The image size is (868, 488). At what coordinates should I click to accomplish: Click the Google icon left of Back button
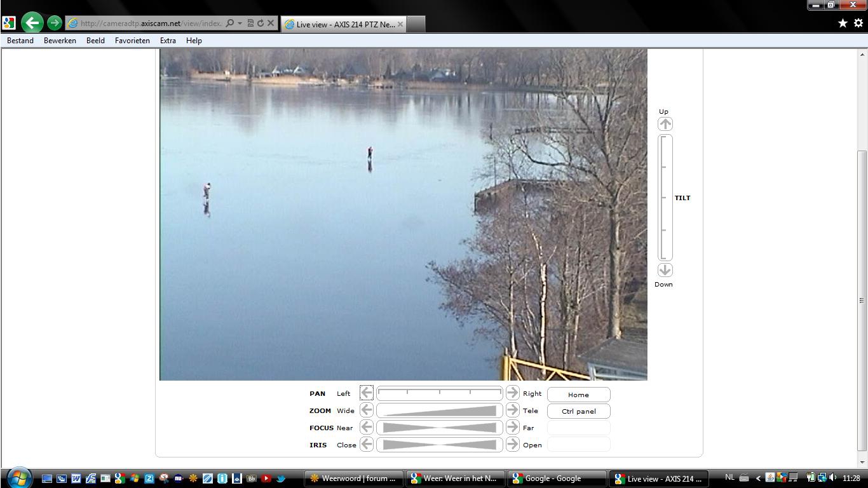coord(9,24)
